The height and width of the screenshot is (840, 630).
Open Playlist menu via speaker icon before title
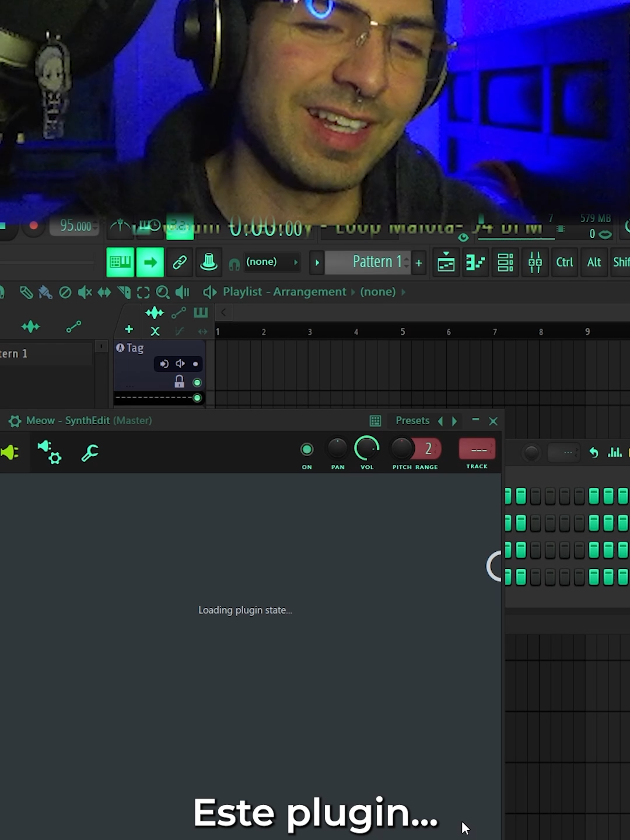click(x=209, y=292)
